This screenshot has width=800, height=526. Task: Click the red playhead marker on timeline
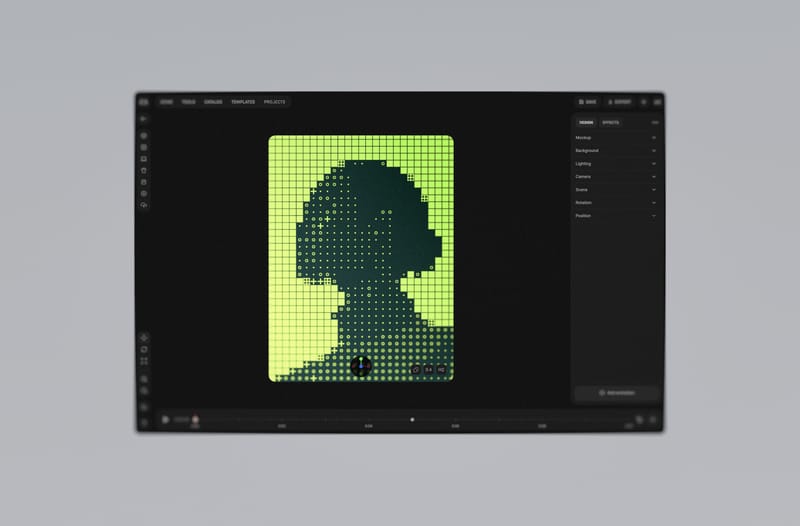(195, 420)
